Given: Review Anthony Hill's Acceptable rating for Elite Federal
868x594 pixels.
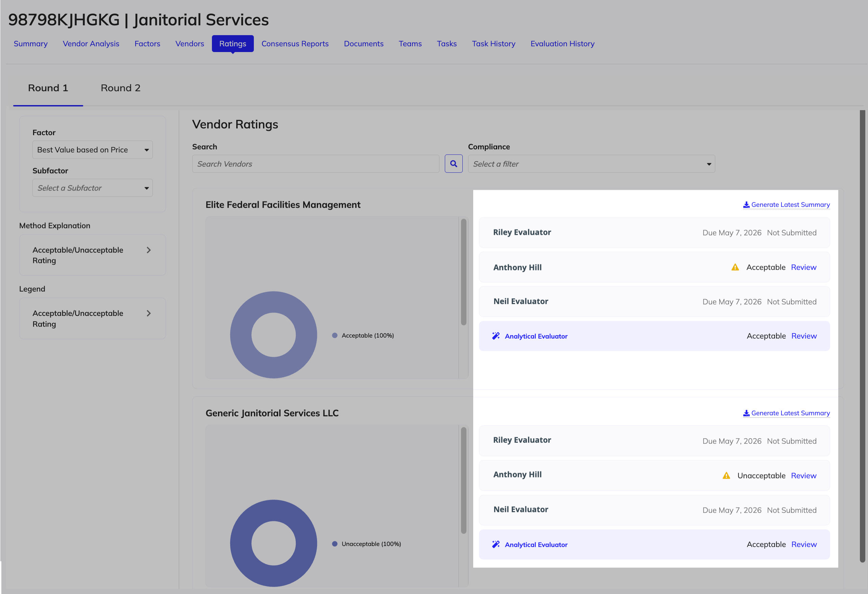Looking at the screenshot, I should tap(803, 267).
